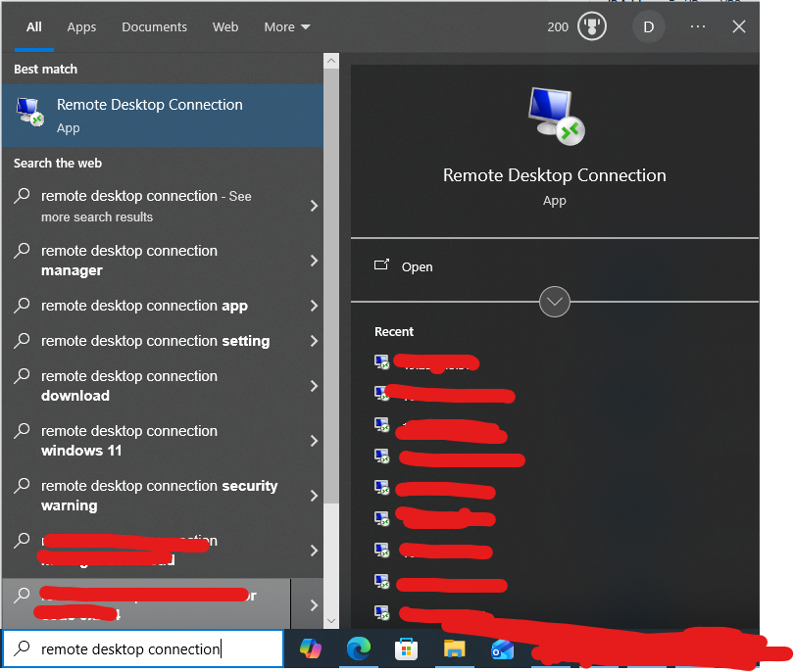The image size is (794, 672).
Task: Click search icon beside 'remote desktop connection manager'
Action: click(x=22, y=251)
